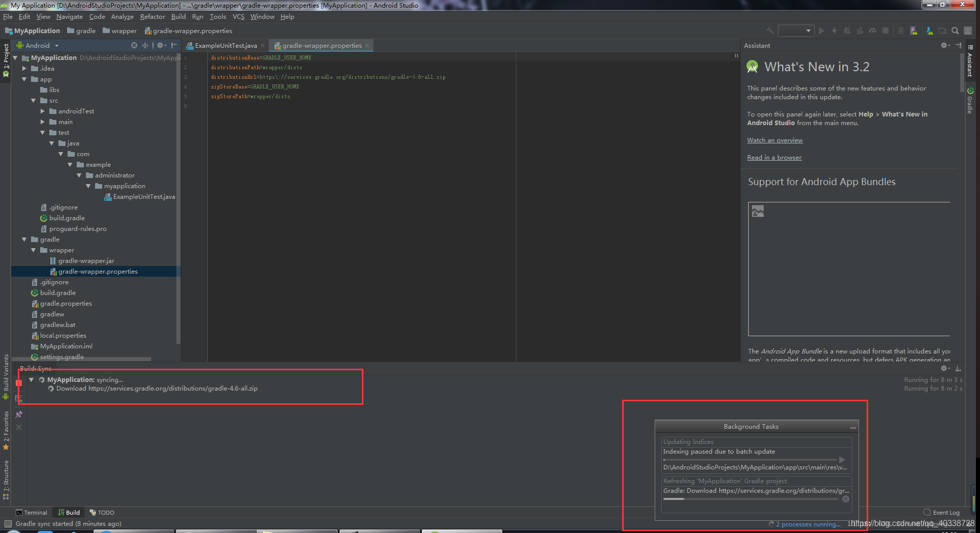The image size is (980, 533).
Task: Open the File menu
Action: click(x=8, y=17)
